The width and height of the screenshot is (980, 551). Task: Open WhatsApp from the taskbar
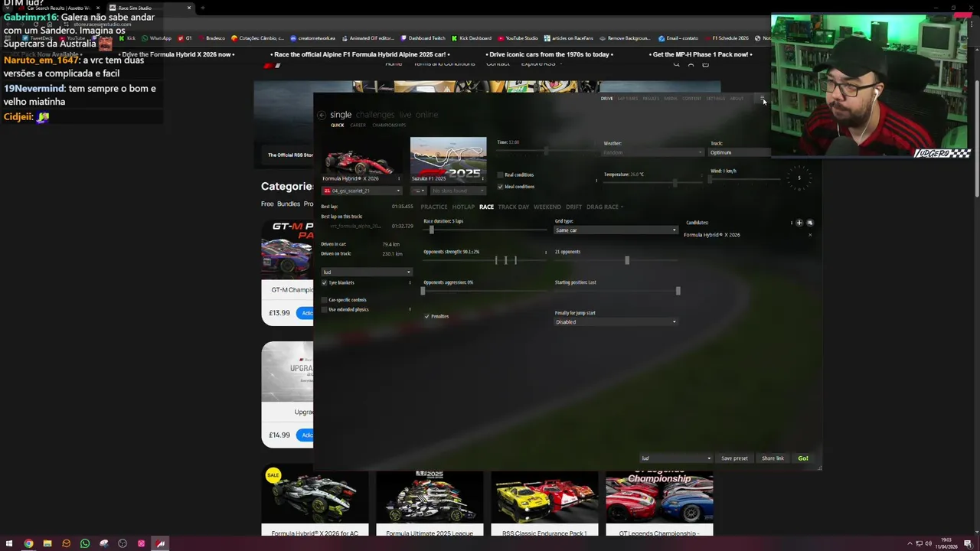pos(85,543)
